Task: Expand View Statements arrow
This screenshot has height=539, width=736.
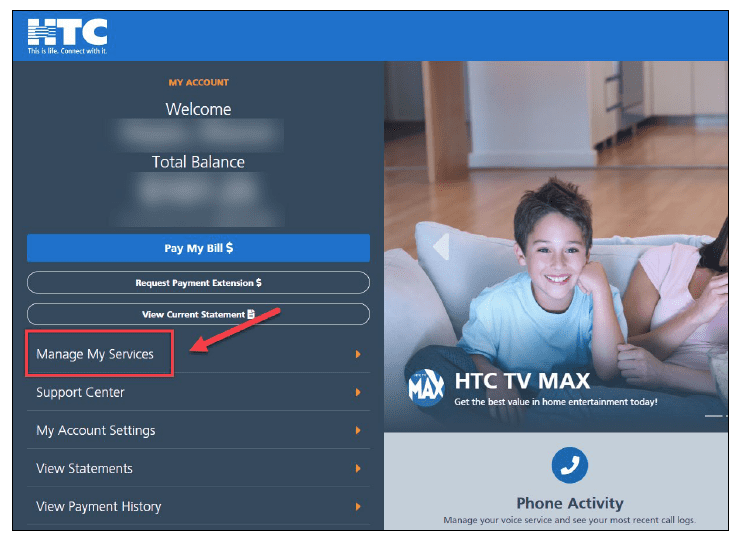Action: (358, 468)
